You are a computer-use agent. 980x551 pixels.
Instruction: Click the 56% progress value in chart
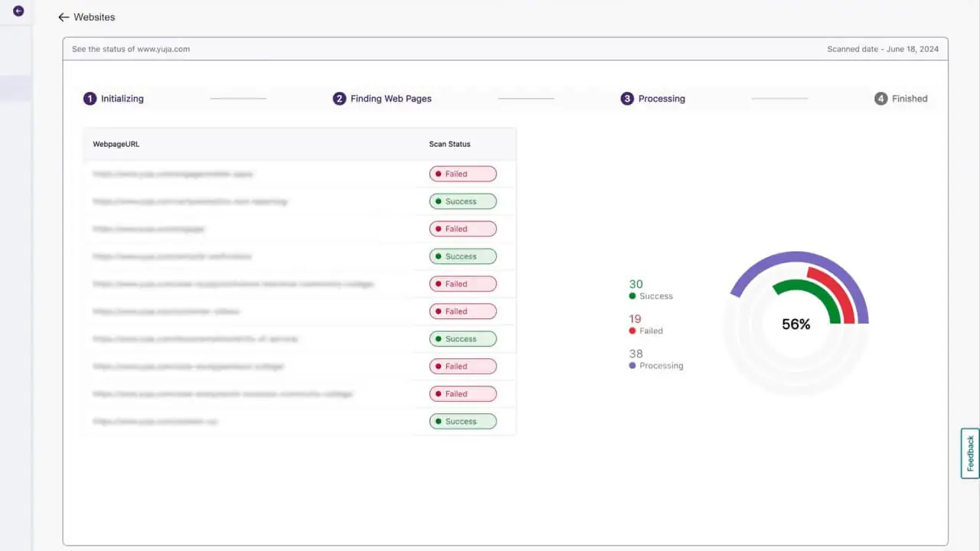tap(796, 324)
